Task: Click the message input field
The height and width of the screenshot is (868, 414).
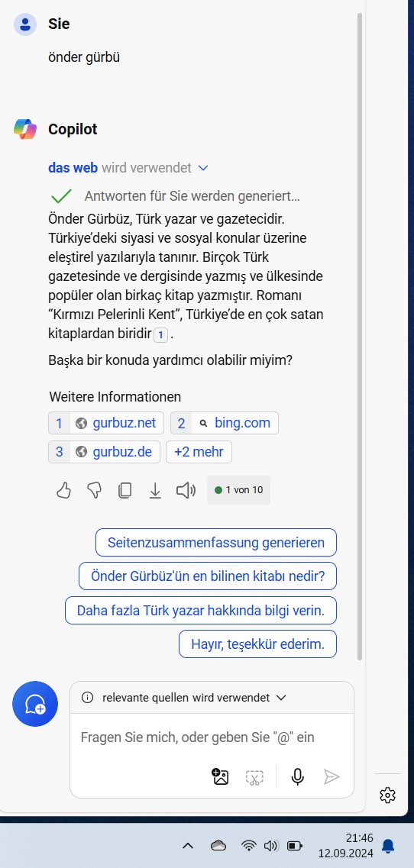Action: [211, 737]
